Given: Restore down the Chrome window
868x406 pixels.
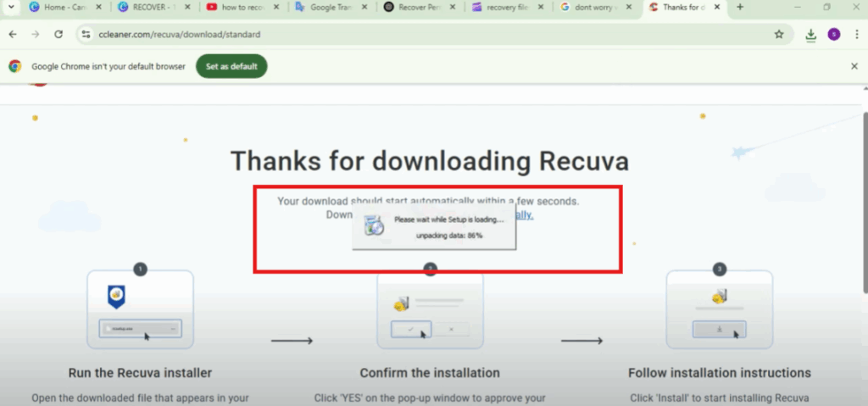Looking at the screenshot, I should (x=826, y=7).
